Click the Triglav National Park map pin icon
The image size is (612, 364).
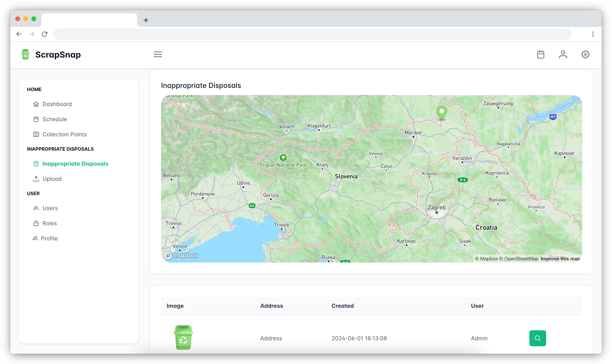tap(284, 157)
